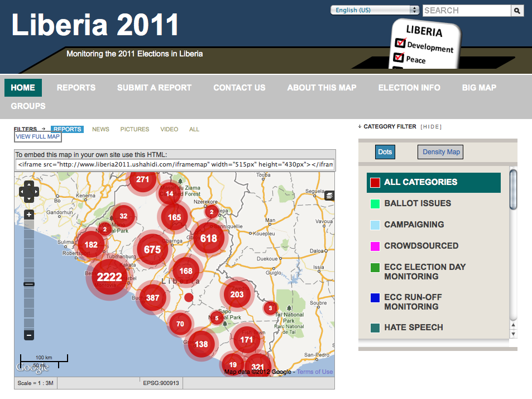Hide the category filter panel
Screen dimensions: 532x399
[x=431, y=127]
